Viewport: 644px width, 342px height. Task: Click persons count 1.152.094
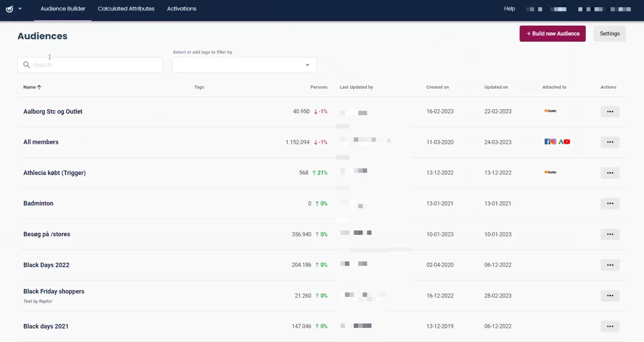pos(297,142)
